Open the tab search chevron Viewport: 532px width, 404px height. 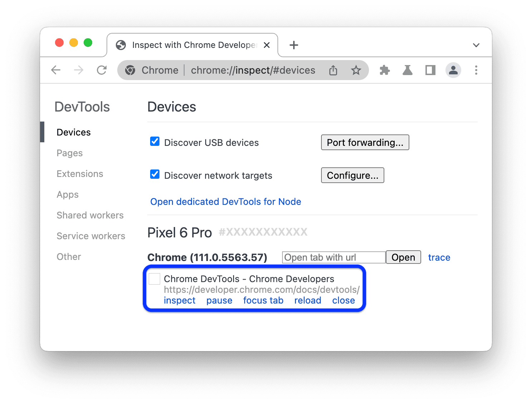[476, 45]
